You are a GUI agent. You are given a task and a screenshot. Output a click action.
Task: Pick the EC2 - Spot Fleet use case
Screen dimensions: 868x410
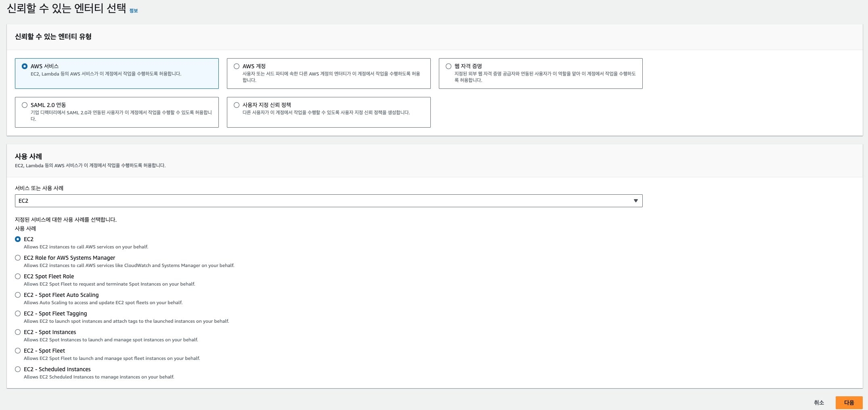pos(18,351)
